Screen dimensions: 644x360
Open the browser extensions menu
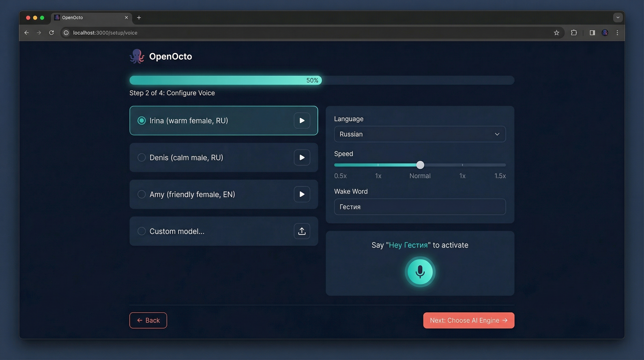pyautogui.click(x=574, y=33)
